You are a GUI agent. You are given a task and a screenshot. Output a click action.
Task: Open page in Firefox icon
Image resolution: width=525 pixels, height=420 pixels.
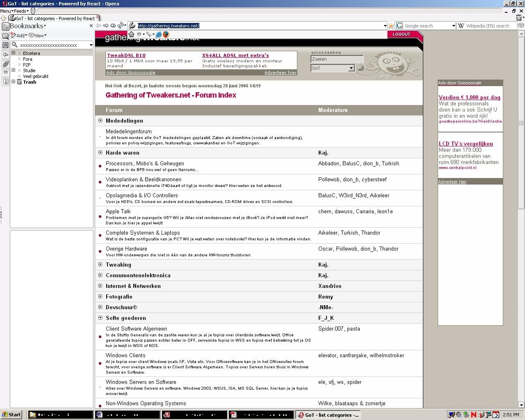pyautogui.click(x=166, y=34)
